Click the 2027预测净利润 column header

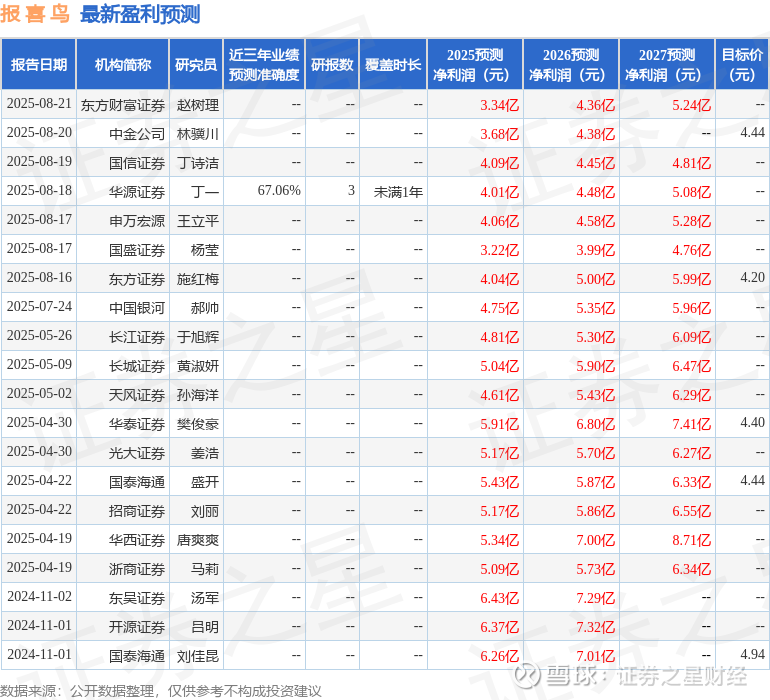(667, 64)
